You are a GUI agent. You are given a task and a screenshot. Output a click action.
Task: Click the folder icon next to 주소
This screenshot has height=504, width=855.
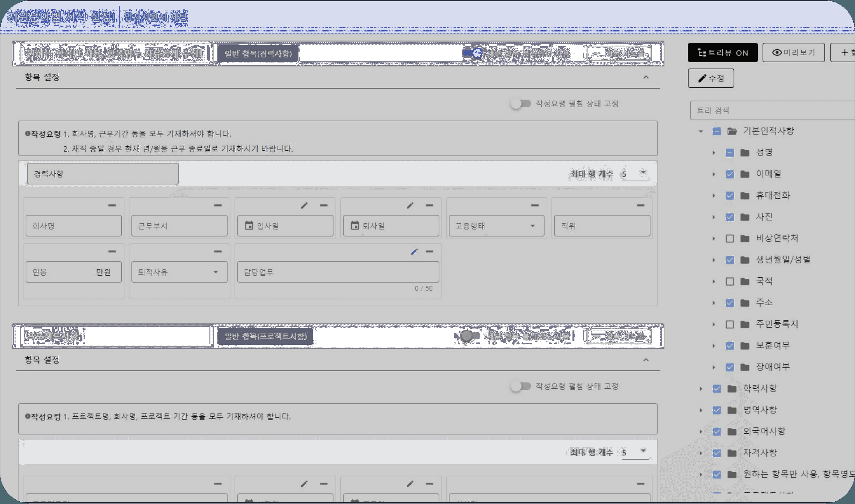(745, 303)
